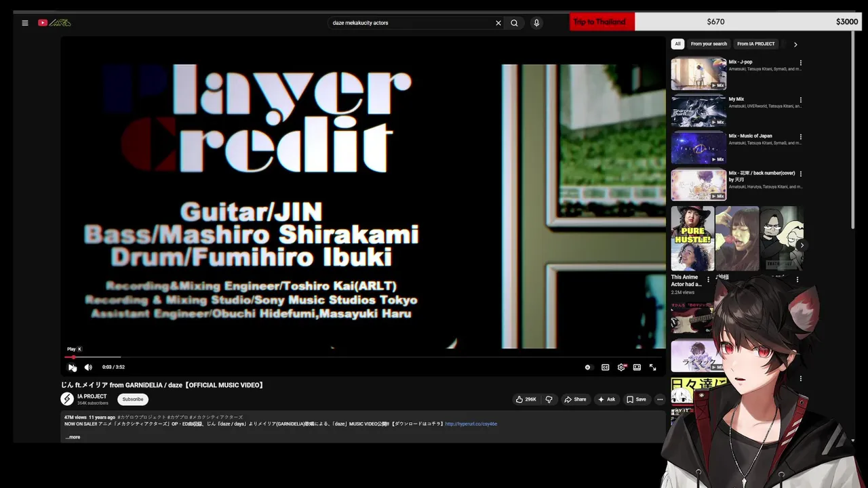Open Mix - 花束 / back number cover
868x488 pixels.
pyautogui.click(x=698, y=185)
